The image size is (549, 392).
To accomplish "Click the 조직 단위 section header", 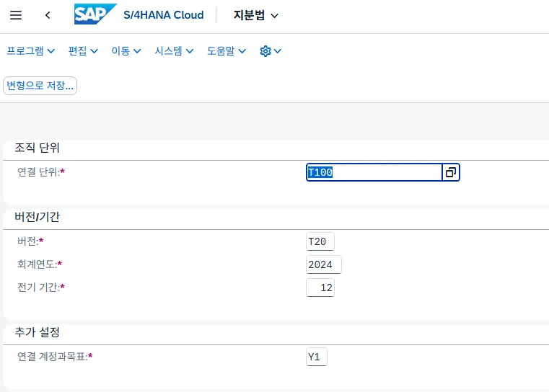I will [38, 148].
